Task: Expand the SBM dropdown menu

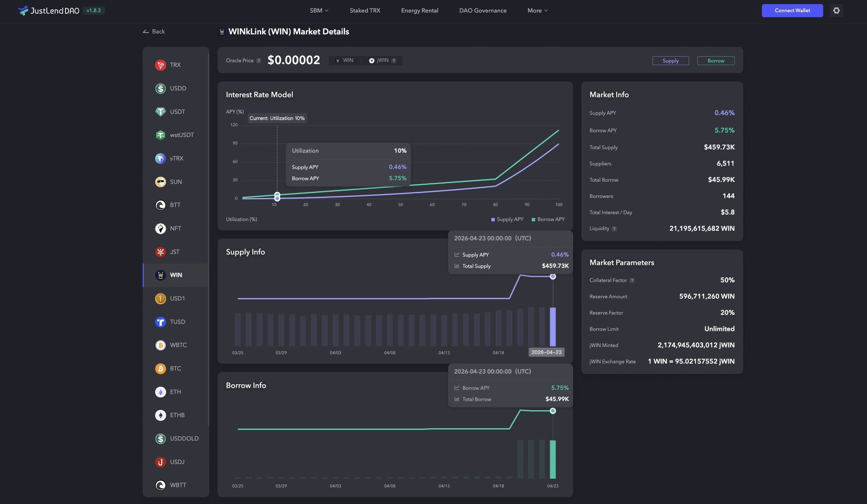Action: [319, 11]
